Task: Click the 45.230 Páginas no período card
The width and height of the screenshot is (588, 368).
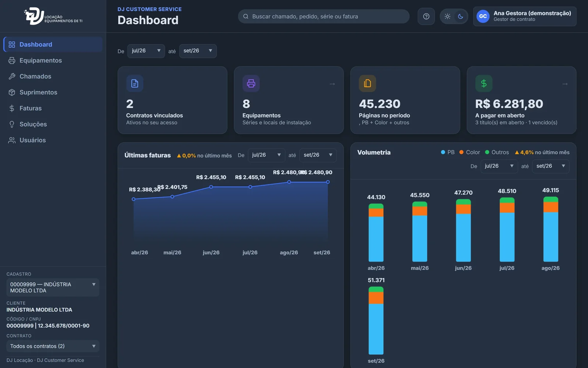Action: click(x=405, y=100)
